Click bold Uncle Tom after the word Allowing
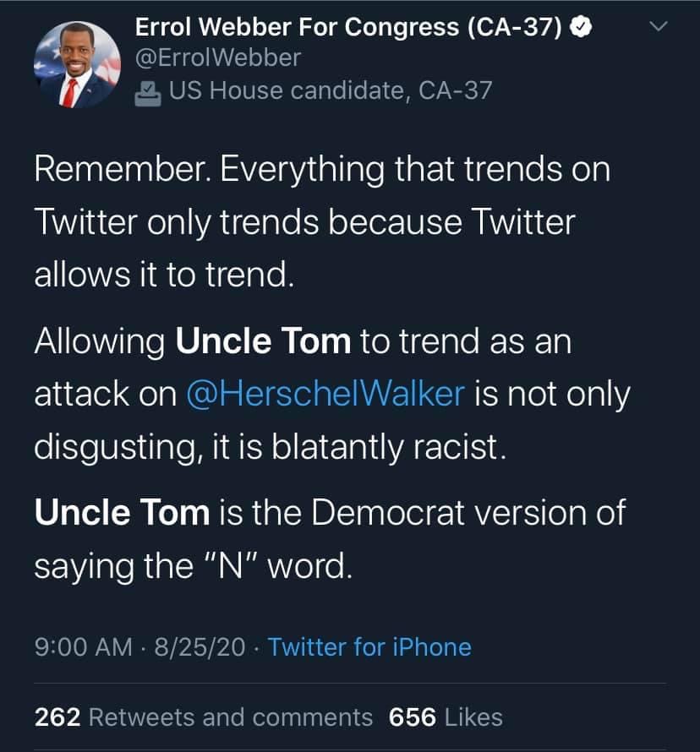The width and height of the screenshot is (700, 752). (263, 342)
